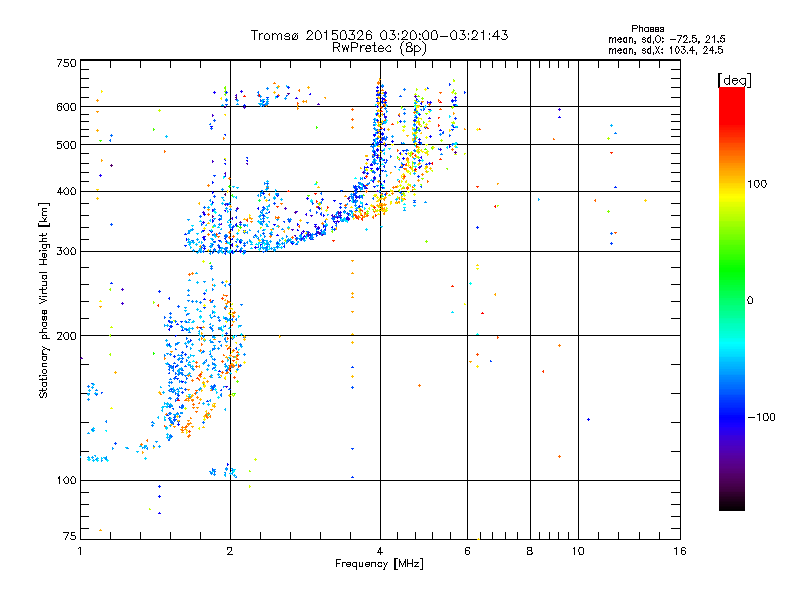
Task: Click the y-axis tick label '400'
Action: pyautogui.click(x=66, y=192)
